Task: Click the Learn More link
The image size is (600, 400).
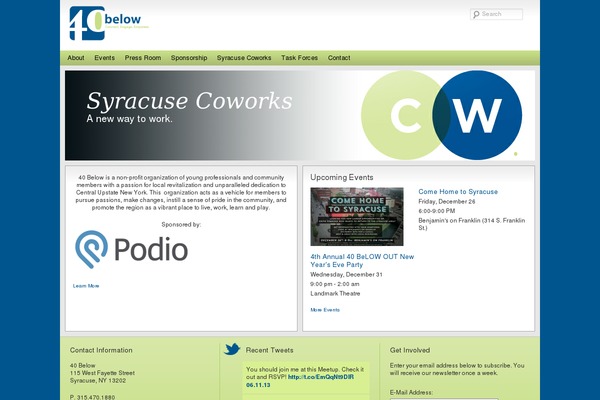Action: [86, 286]
